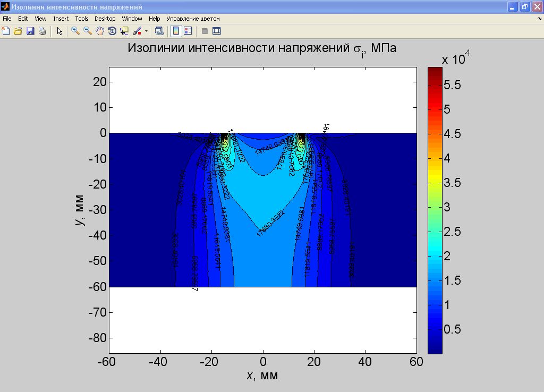Expand the toolbar dock arrow at right

(539, 19)
